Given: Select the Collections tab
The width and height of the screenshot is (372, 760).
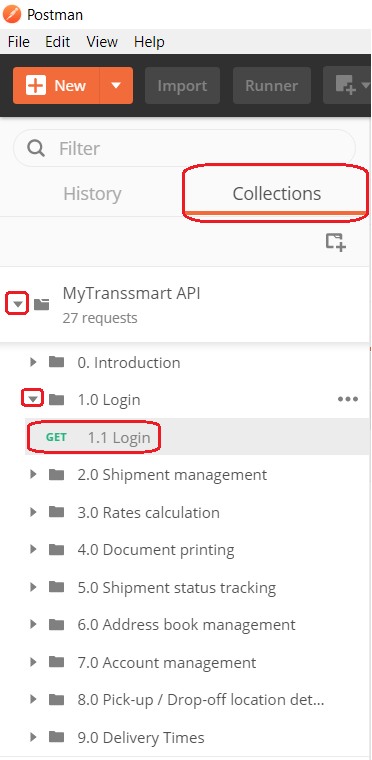Looking at the screenshot, I should 276,194.
